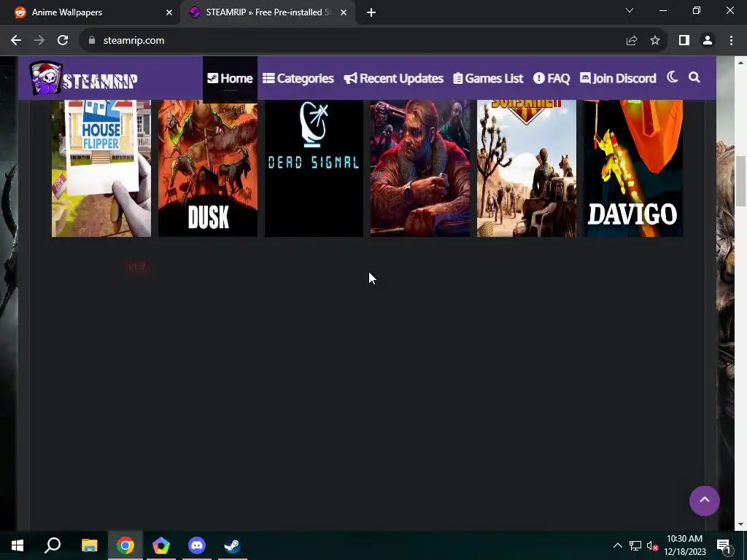Click the Chrome taskbar icon

pos(125,545)
